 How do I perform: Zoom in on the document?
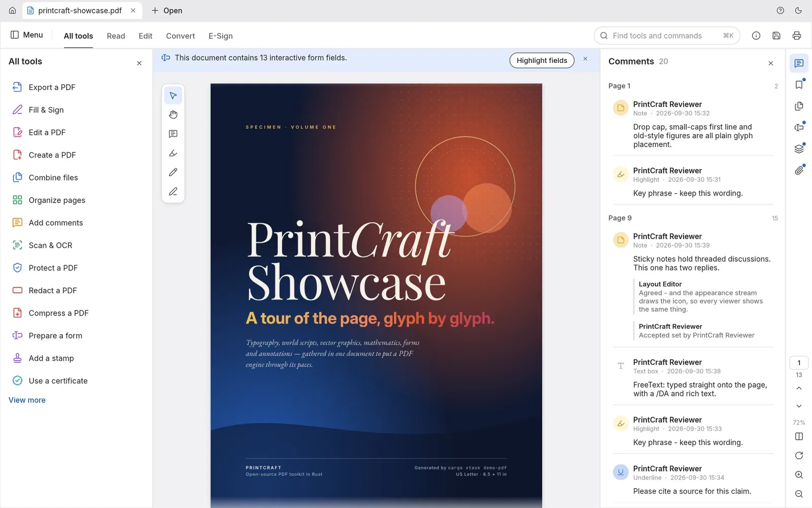point(799,475)
